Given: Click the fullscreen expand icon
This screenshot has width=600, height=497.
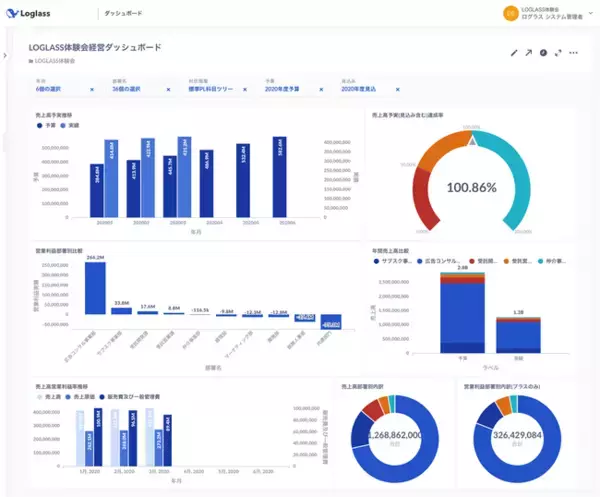Looking at the screenshot, I should point(558,53).
